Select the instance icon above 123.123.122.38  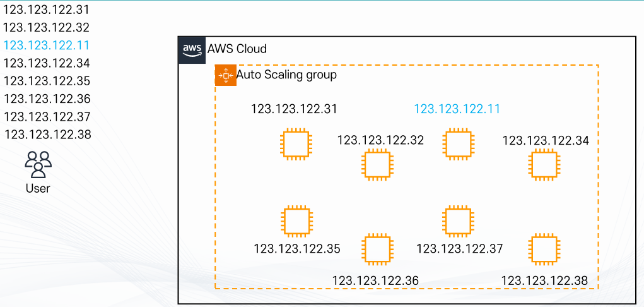point(544,248)
